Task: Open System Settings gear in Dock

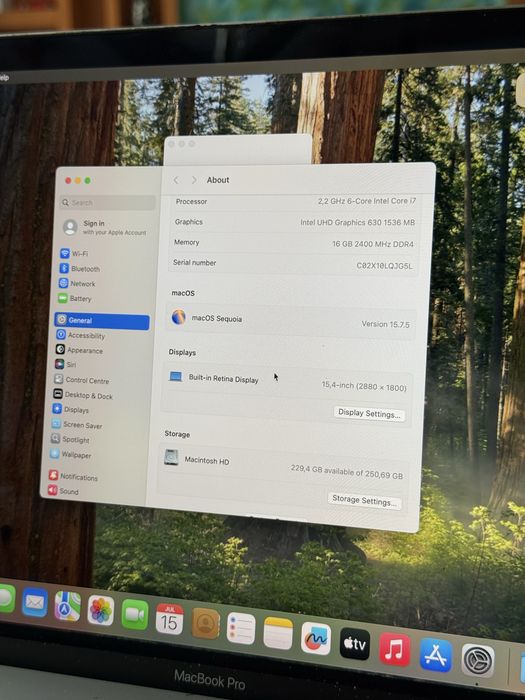Action: tap(478, 661)
